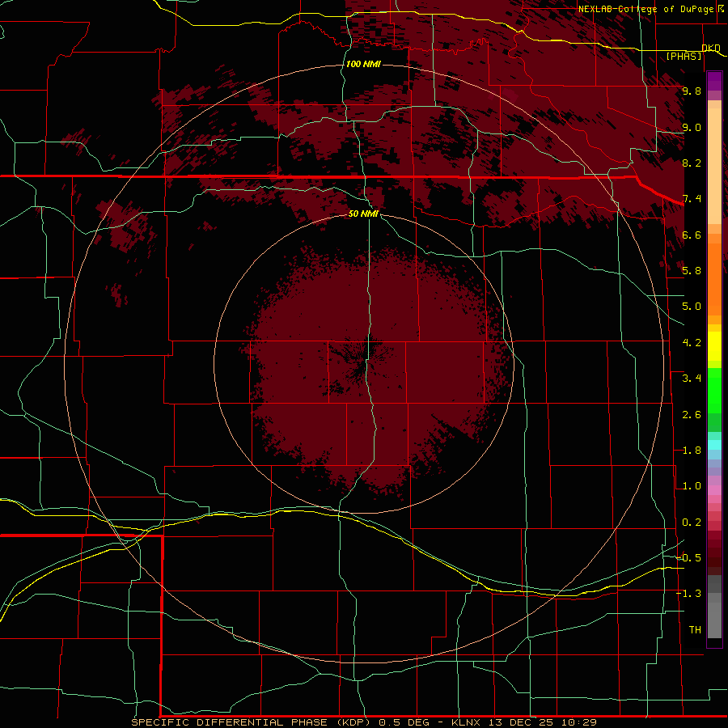The image size is (728, 728).
Task: Click the 1.0 value on color scale
Action: click(692, 486)
